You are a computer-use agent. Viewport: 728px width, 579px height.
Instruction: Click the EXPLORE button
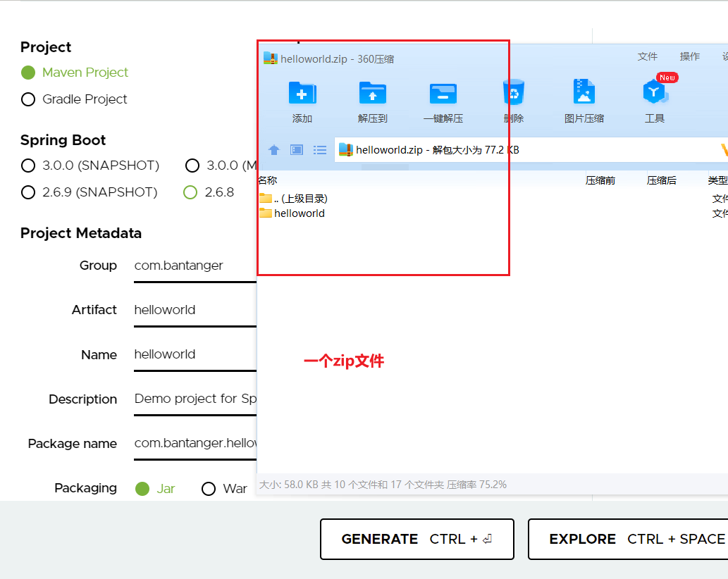coord(628,539)
